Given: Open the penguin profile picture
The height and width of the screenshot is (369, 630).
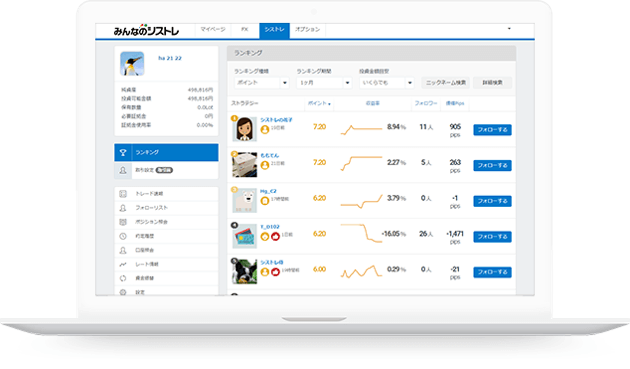Looking at the screenshot, I should click(x=132, y=64).
